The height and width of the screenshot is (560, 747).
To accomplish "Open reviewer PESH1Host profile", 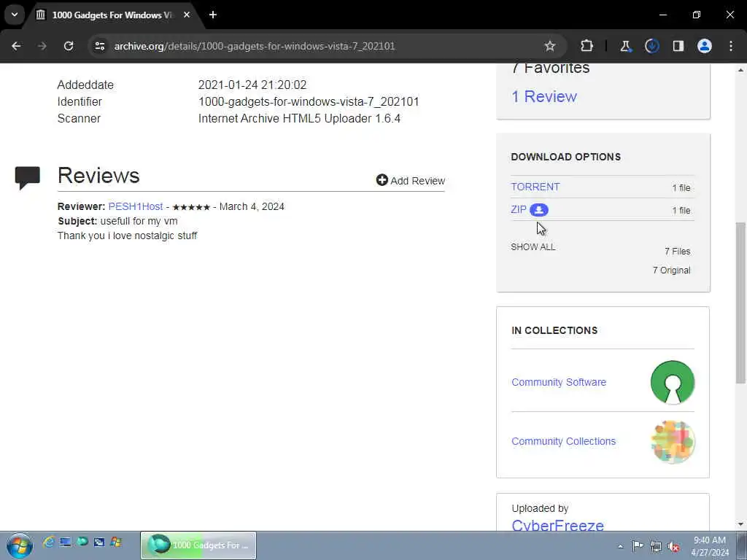I will pyautogui.click(x=135, y=206).
